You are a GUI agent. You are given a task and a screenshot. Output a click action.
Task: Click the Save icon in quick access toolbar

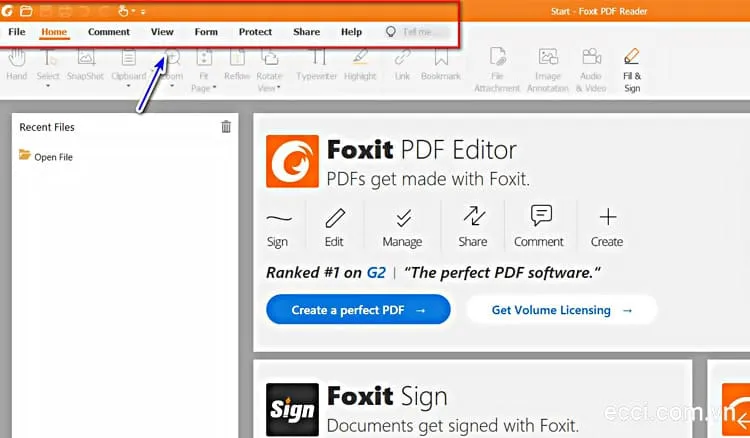point(45,11)
